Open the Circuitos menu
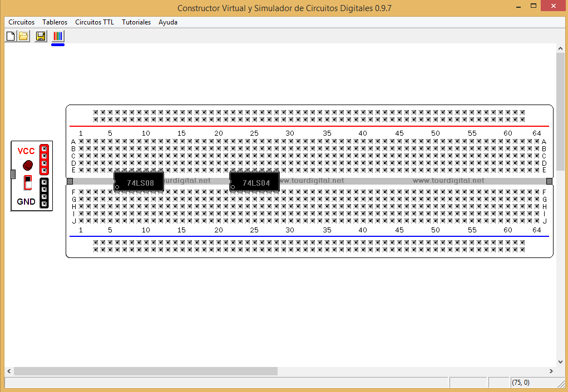 click(21, 22)
